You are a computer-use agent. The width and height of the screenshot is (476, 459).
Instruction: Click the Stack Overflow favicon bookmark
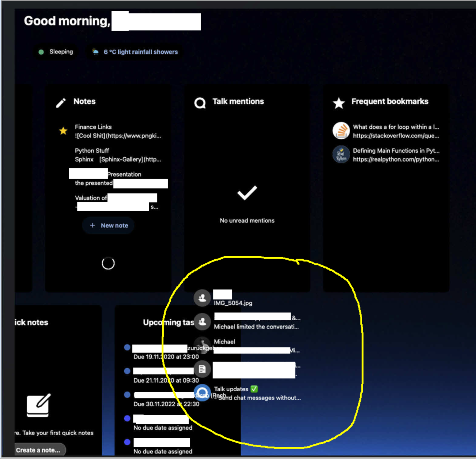341,131
